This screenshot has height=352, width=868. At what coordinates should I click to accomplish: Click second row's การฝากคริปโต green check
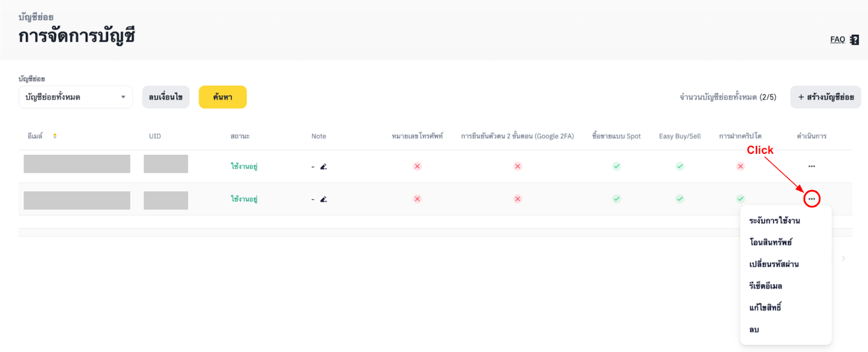click(x=741, y=199)
